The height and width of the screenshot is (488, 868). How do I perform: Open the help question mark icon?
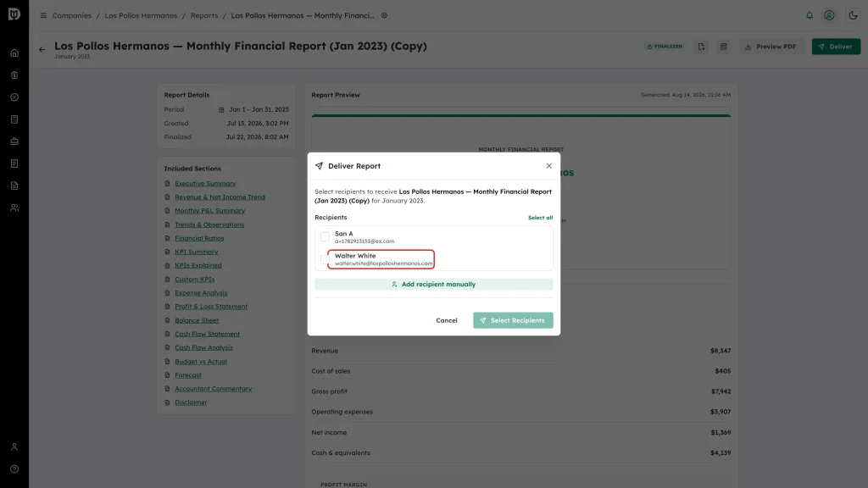point(14,469)
